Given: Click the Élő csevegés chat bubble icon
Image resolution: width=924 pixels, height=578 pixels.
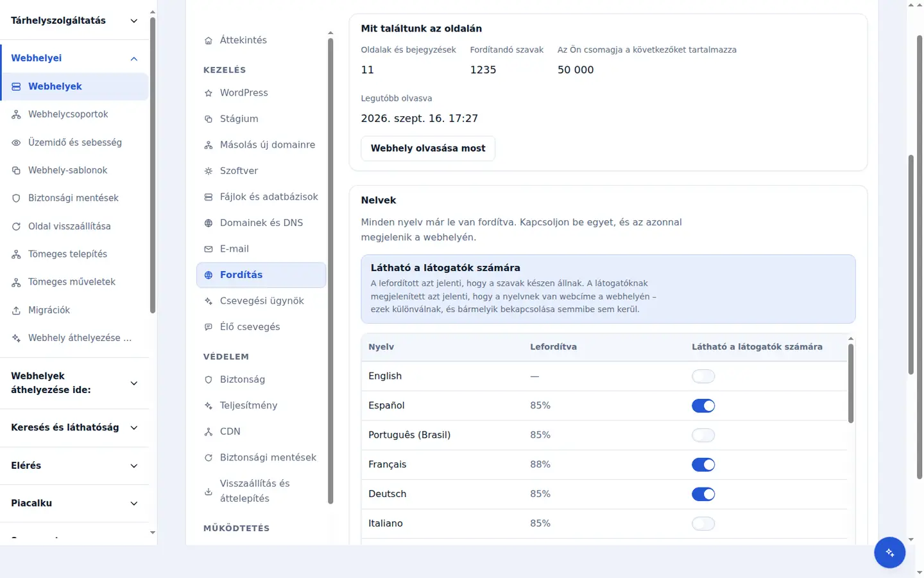Looking at the screenshot, I should coord(209,327).
